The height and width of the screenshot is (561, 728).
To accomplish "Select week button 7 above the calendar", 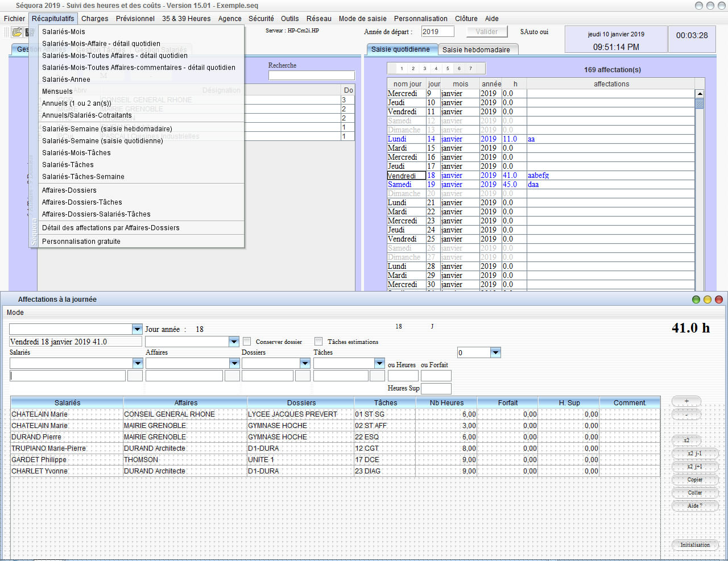I will pyautogui.click(x=470, y=69).
